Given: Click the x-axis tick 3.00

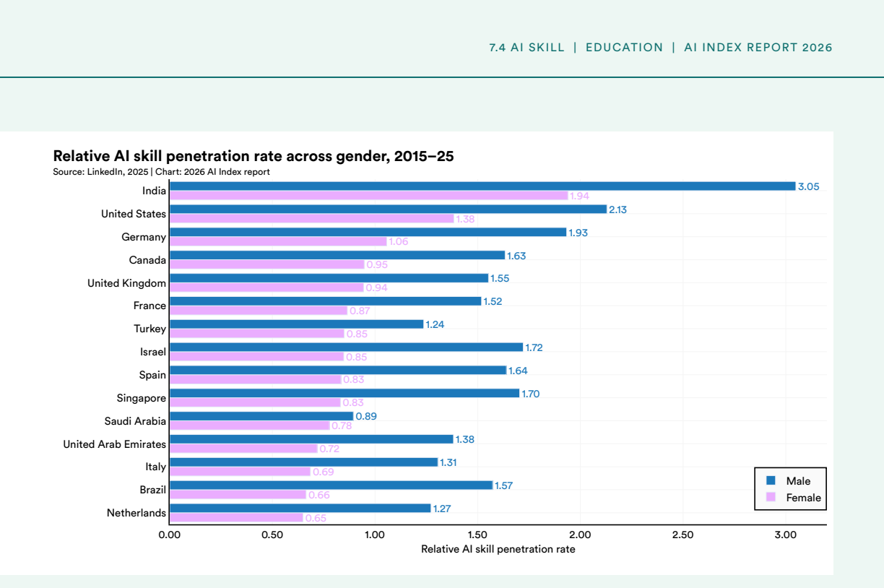Looking at the screenshot, I should pos(785,535).
